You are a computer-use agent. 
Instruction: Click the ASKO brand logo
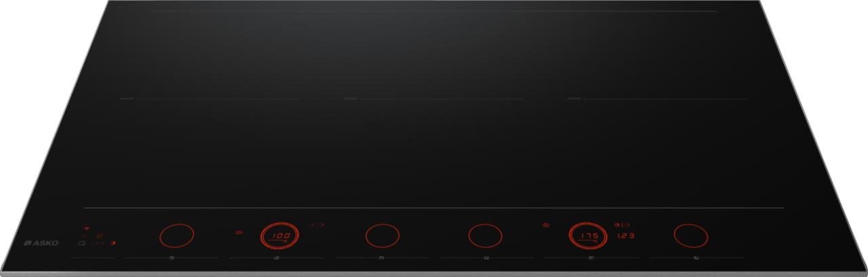click(41, 243)
